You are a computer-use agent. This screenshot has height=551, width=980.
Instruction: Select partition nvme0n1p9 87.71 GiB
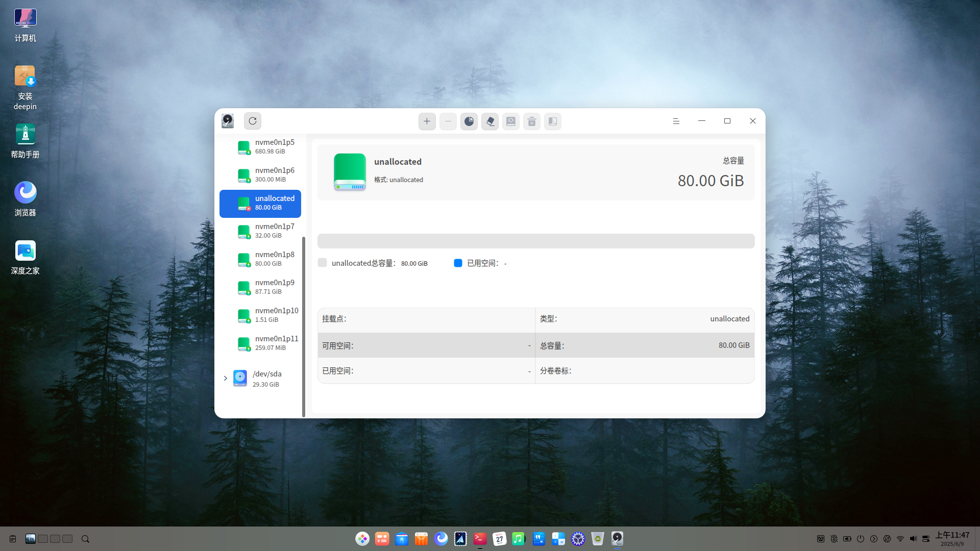pyautogui.click(x=260, y=287)
